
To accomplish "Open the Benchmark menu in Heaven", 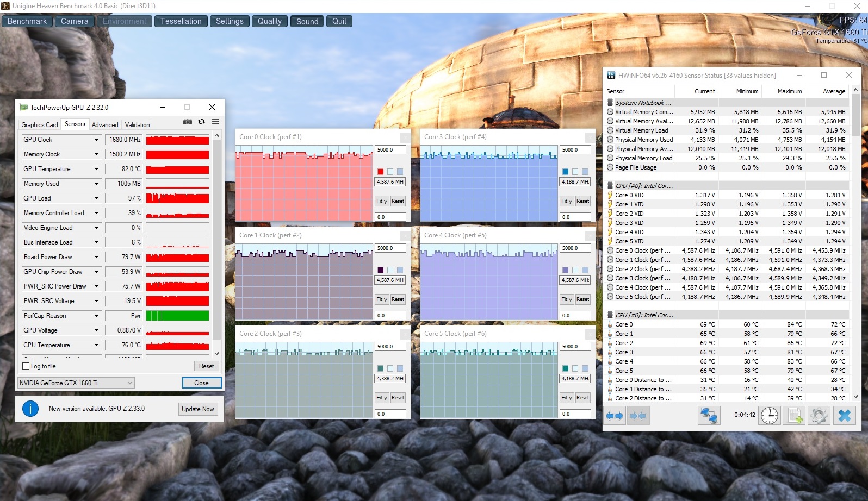I will 27,21.
